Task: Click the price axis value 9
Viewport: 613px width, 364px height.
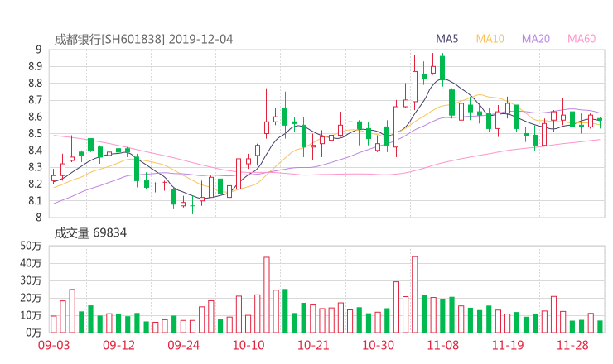Action: click(x=38, y=50)
